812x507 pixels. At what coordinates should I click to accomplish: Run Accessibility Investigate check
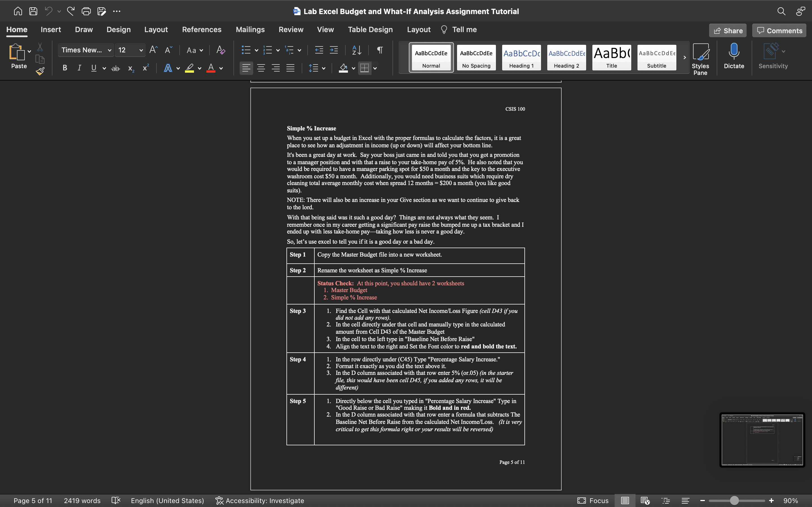pyautogui.click(x=259, y=500)
